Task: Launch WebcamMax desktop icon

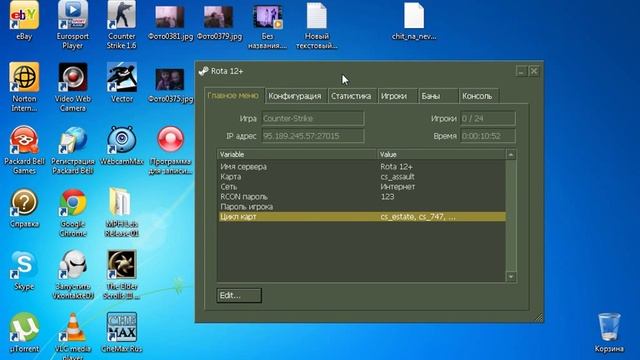Action: 122,145
